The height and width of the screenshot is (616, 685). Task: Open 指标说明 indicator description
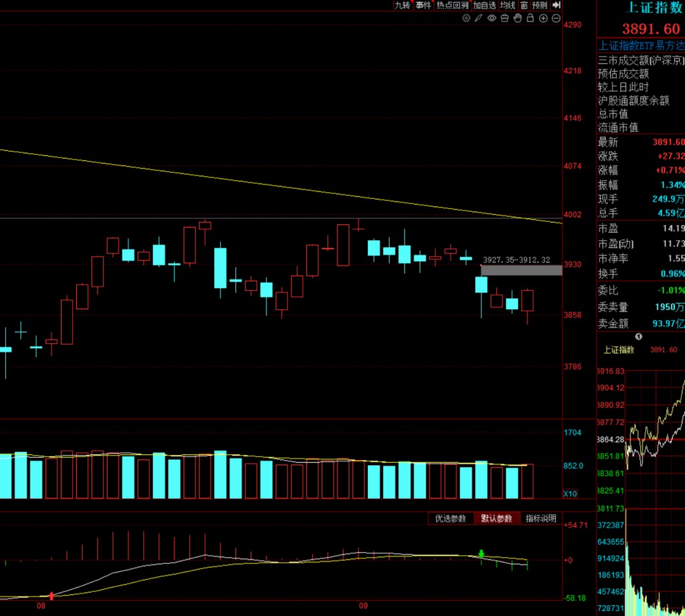pos(541,518)
